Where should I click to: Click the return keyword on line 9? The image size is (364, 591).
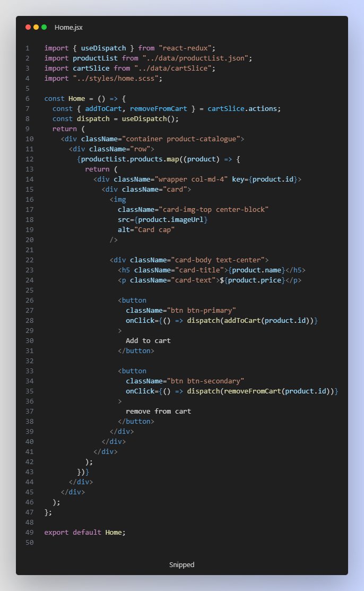pos(64,129)
